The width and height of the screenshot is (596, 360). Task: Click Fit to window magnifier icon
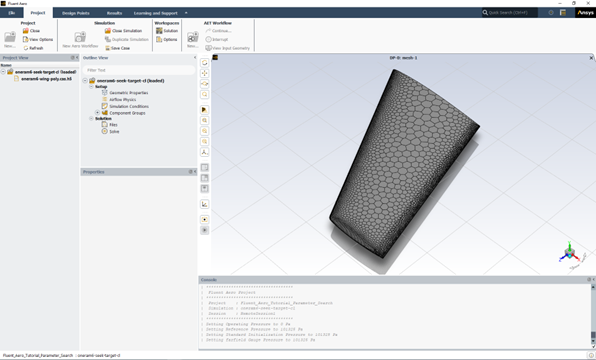[x=204, y=121]
